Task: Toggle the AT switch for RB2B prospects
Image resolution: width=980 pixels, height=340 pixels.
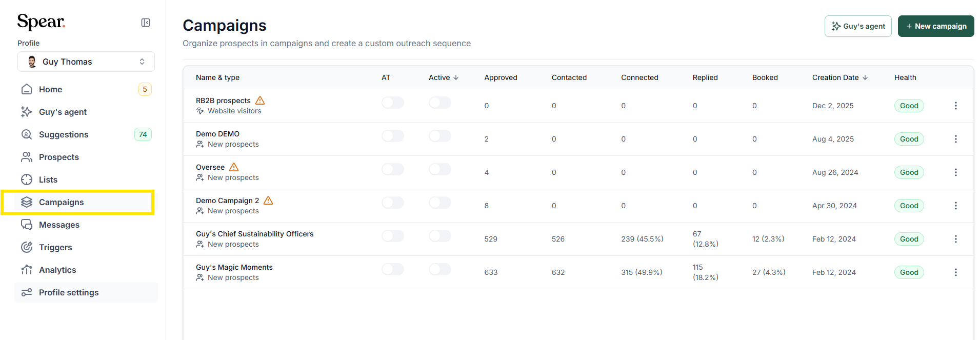Action: [393, 103]
